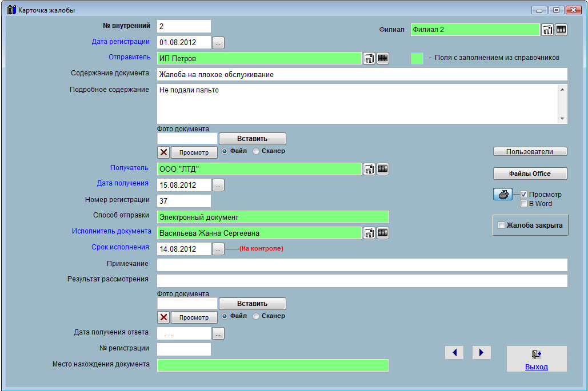
Task: Open the Файлы Office button
Action: [530, 174]
